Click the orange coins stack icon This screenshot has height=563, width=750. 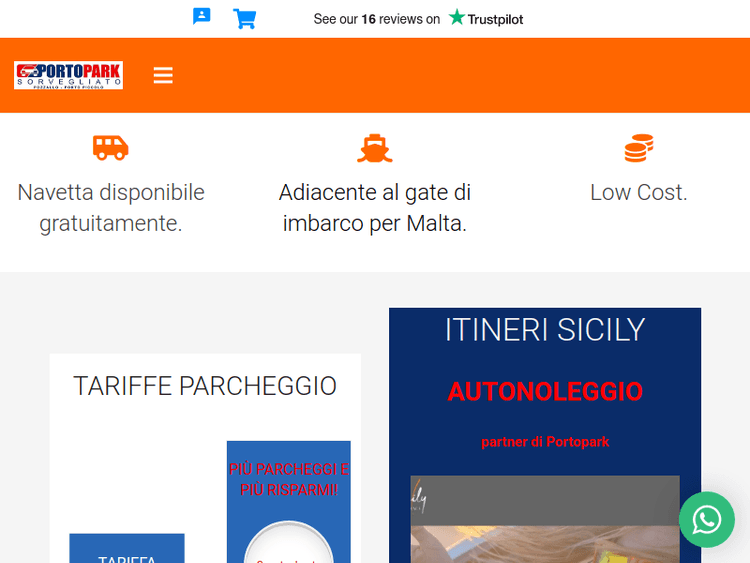pos(639,148)
